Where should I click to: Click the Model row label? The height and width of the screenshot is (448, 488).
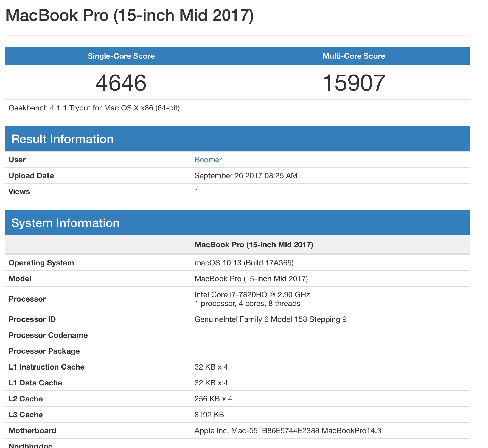click(x=20, y=279)
